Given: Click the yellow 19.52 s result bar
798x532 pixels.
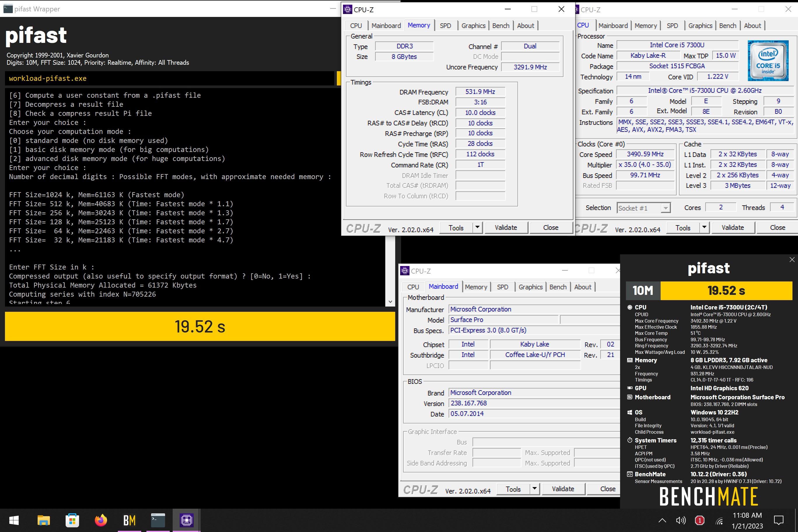Looking at the screenshot, I should tap(200, 326).
